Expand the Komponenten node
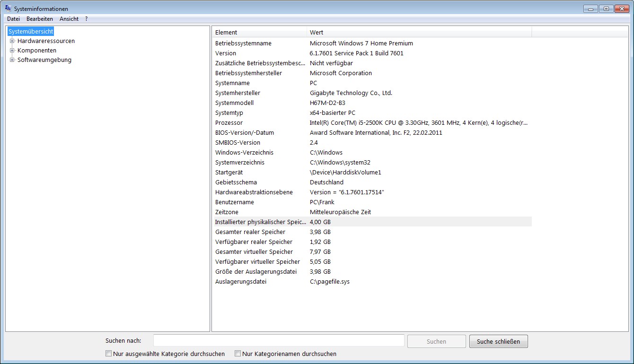 click(12, 50)
